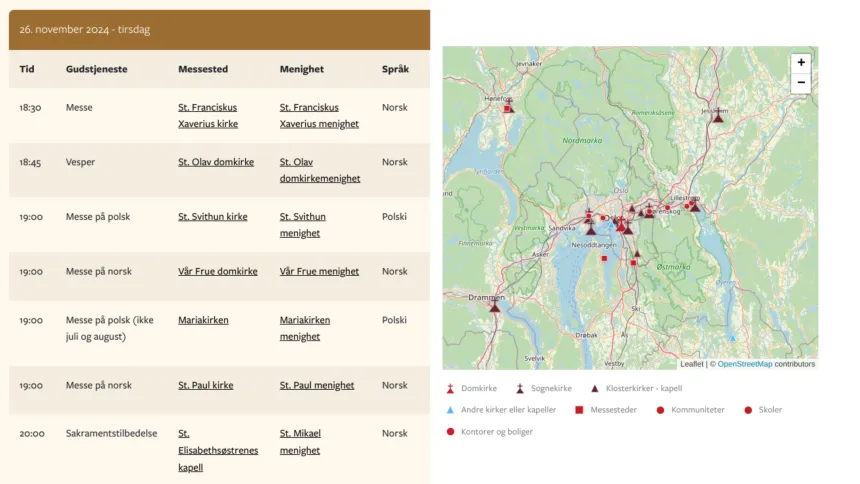The image size is (860, 484).
Task: Open the OpenStreetMap attribution link
Action: 745,364
